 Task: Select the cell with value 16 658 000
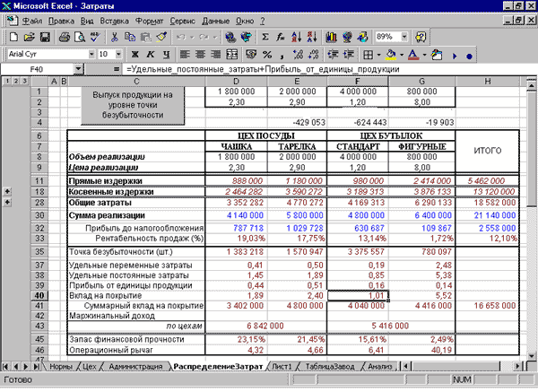pos(488,306)
